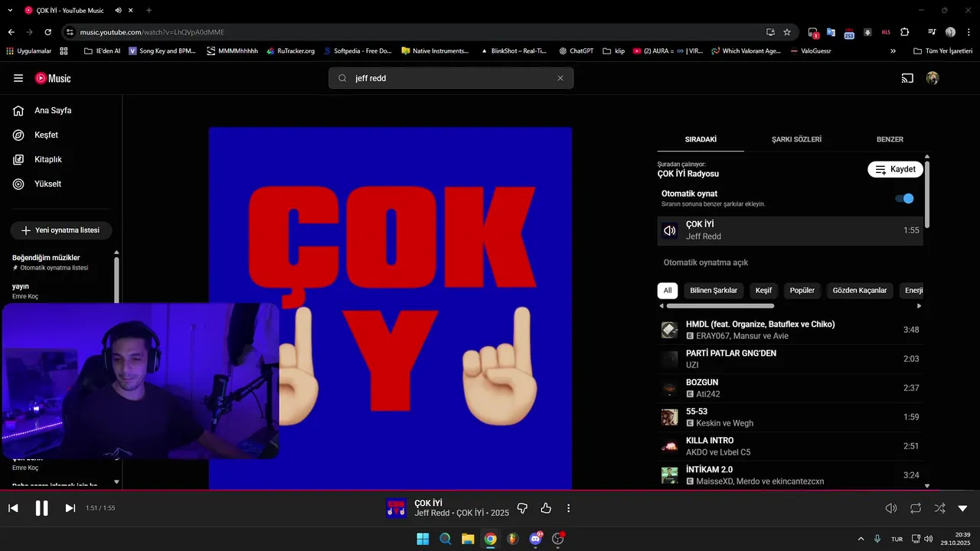Viewport: 980px width, 551px height.
Task: Select the All filter chip
Action: (x=668, y=291)
